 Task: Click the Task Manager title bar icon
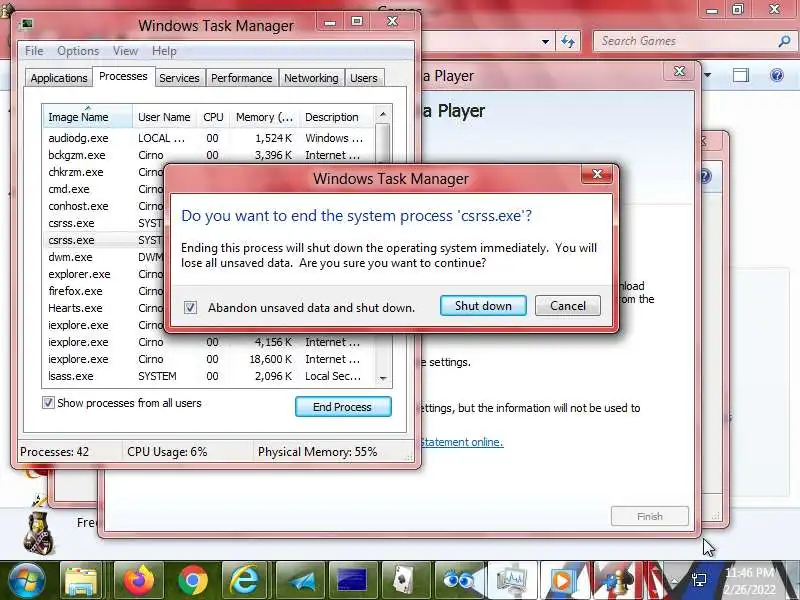coord(27,24)
